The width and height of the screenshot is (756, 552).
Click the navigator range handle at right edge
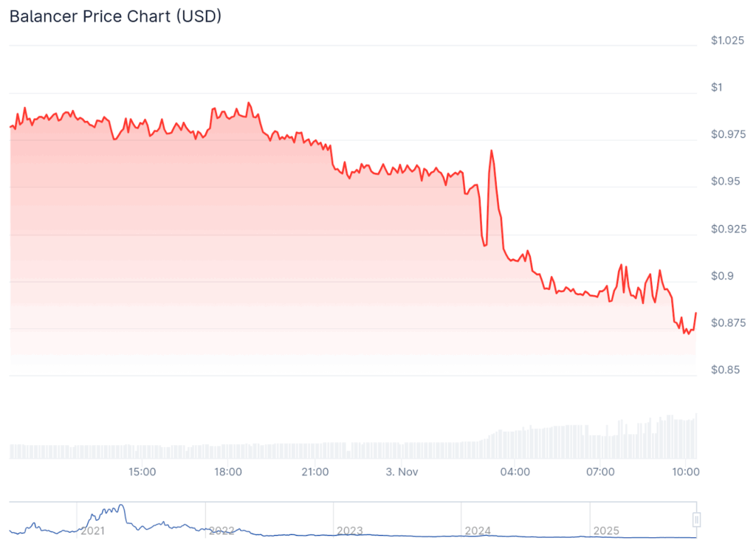pos(695,520)
